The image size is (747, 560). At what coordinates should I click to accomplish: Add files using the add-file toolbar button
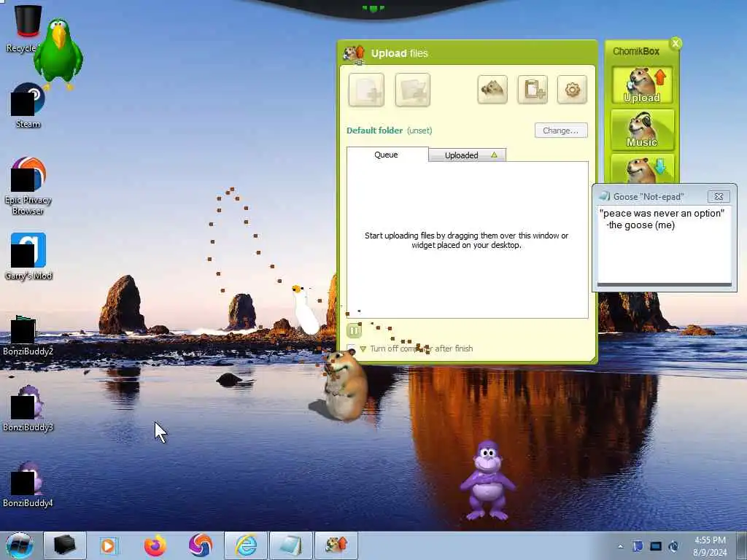[x=366, y=90]
